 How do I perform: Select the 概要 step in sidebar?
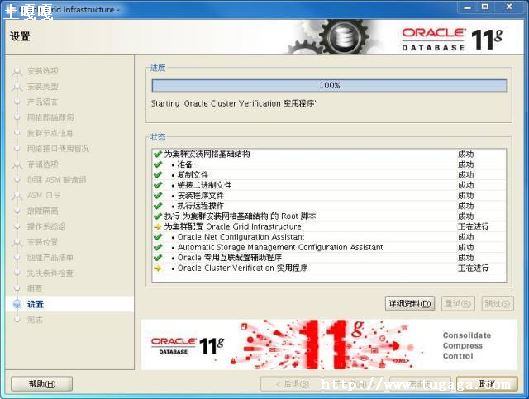(35, 289)
